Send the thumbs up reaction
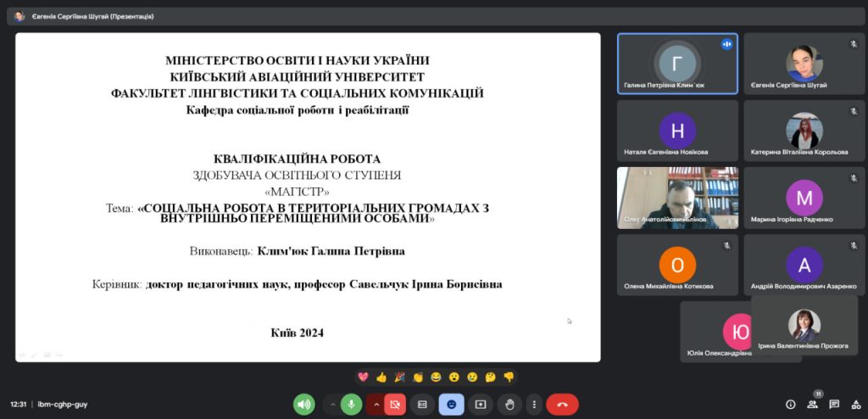Viewport: 868px width, 419px height. (381, 377)
